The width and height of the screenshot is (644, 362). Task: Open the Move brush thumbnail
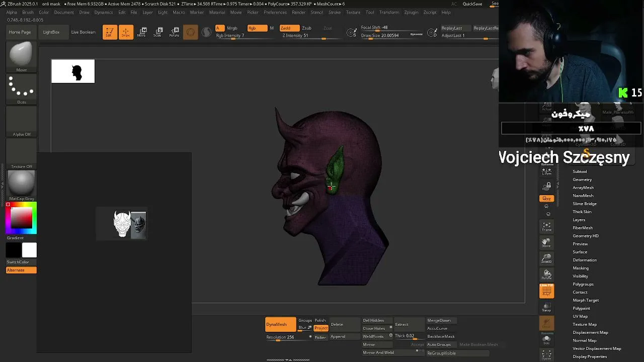pyautogui.click(x=21, y=56)
